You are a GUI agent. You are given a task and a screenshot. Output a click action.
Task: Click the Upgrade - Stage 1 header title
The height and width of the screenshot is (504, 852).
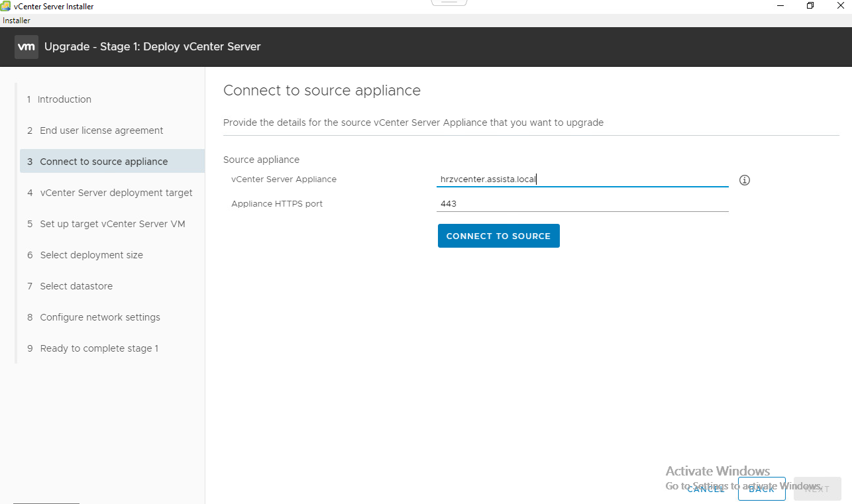coord(152,47)
